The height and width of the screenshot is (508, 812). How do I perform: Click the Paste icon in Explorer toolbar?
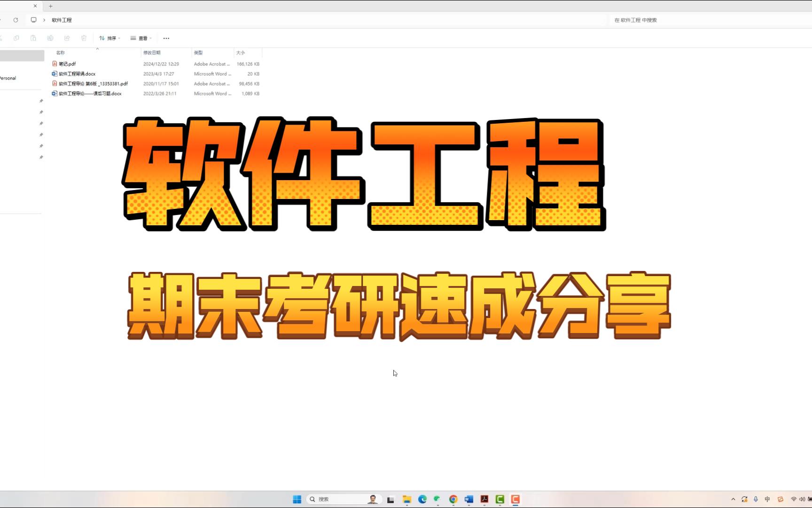coord(33,38)
